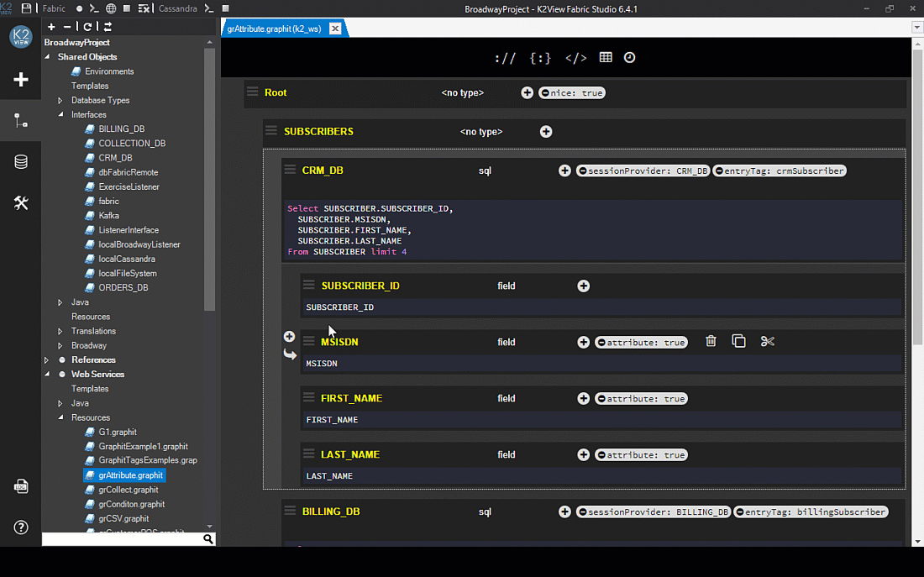924x577 pixels.
Task: Open BILLING_DB interface in tree
Action: click(122, 129)
